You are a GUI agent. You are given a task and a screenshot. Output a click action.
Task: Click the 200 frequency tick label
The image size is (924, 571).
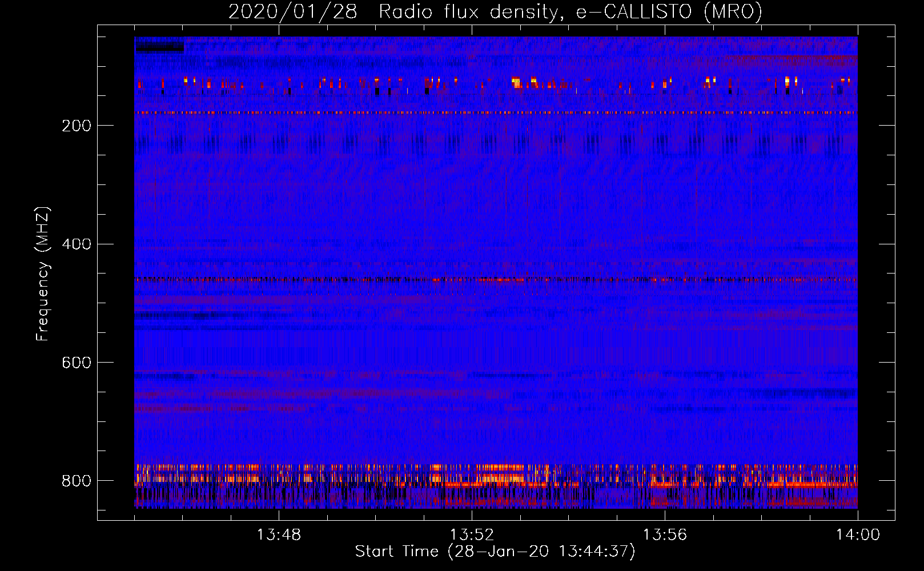(x=77, y=126)
